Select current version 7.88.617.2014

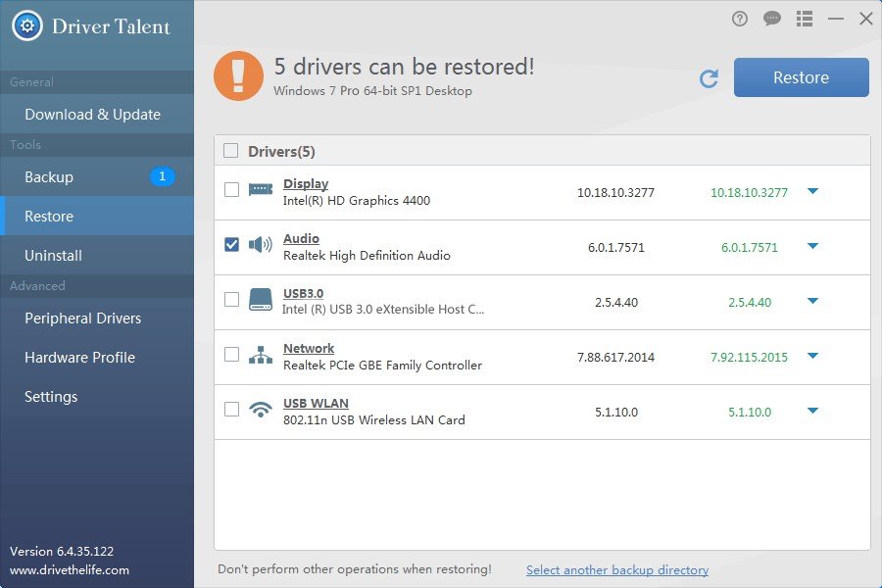pos(615,358)
